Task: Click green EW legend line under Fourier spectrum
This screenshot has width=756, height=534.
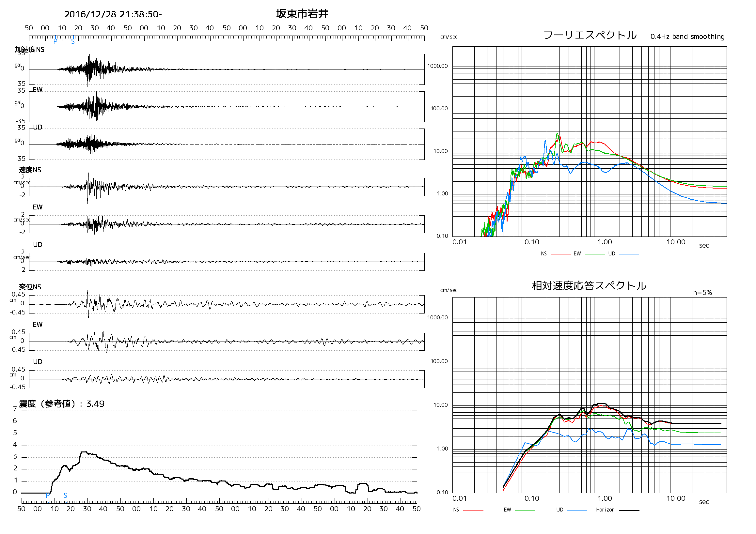Action: (595, 254)
